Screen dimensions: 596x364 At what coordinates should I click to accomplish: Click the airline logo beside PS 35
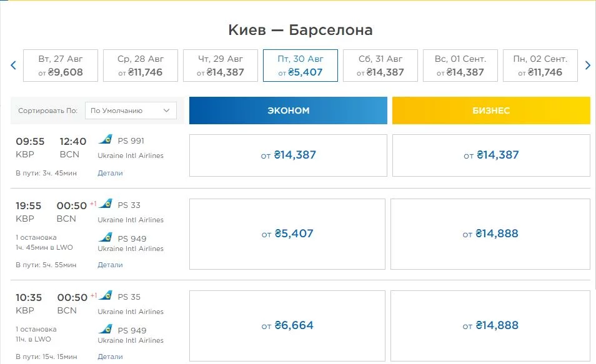tap(105, 296)
